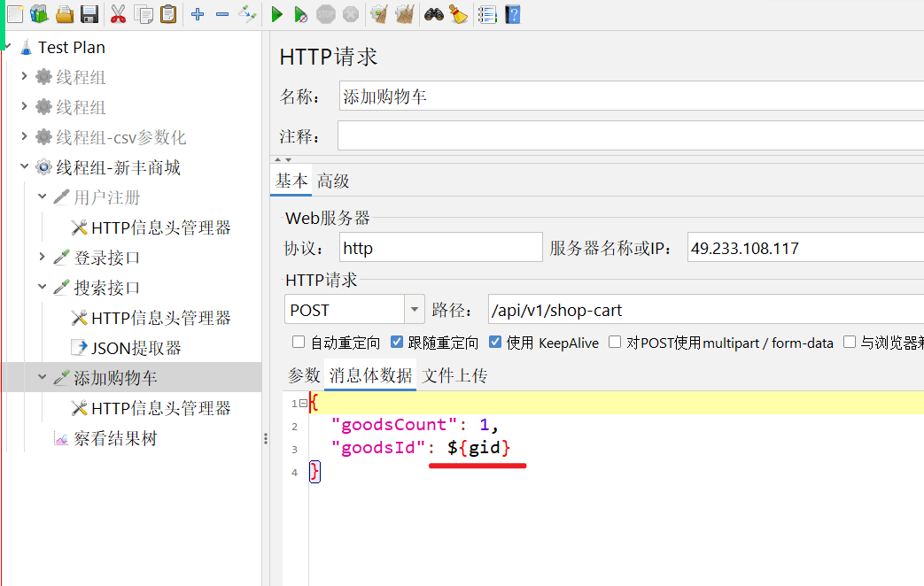Click the Search binoculars icon
This screenshot has height=586, width=924.
(434, 14)
